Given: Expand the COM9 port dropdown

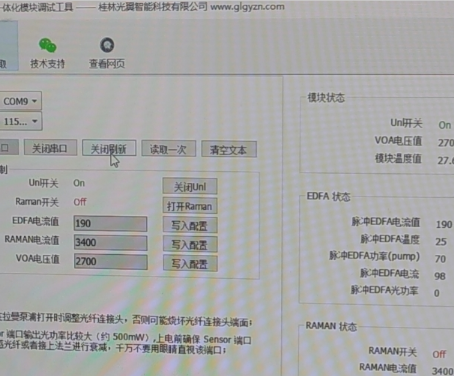Looking at the screenshot, I should [20, 101].
